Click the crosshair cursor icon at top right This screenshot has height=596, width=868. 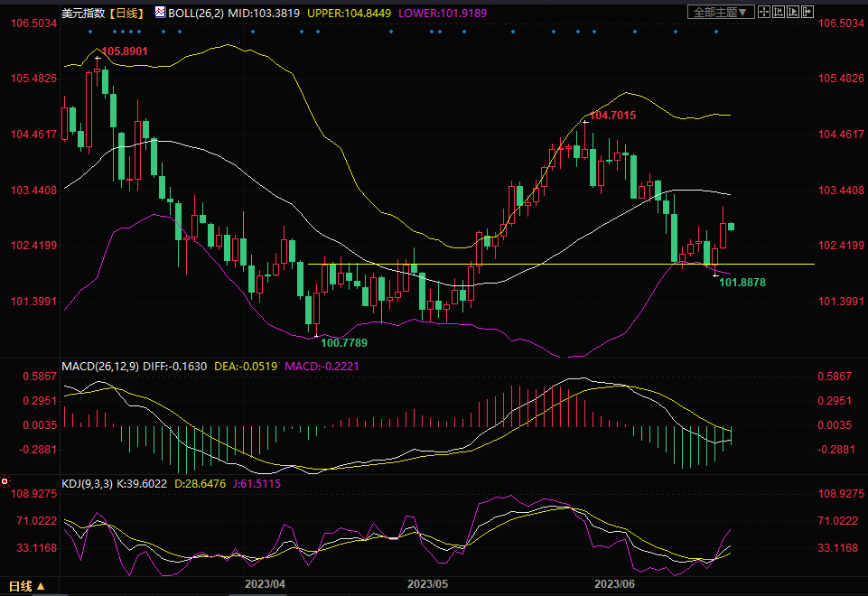pyautogui.click(x=764, y=12)
